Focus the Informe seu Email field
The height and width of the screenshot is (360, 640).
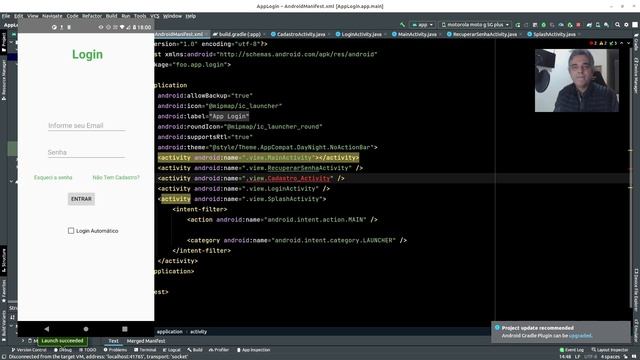pyautogui.click(x=86, y=126)
